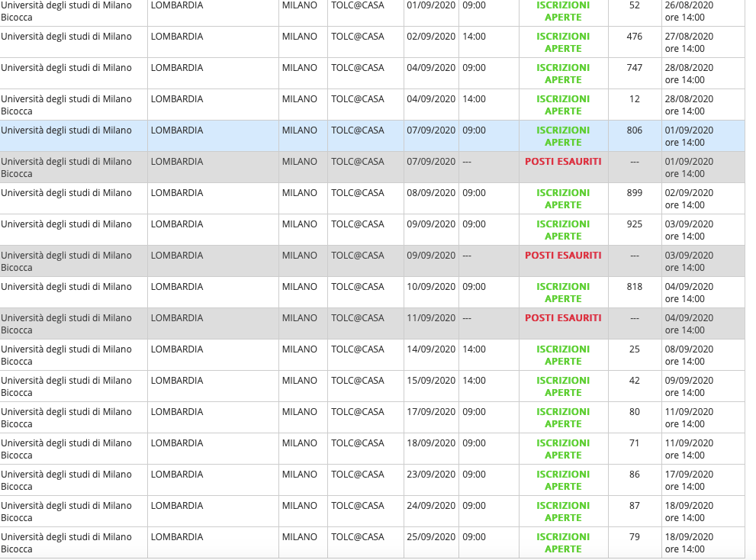Select test date 02/09/2020
Image resolution: width=756 pixels, height=560 pixels.
tap(431, 37)
